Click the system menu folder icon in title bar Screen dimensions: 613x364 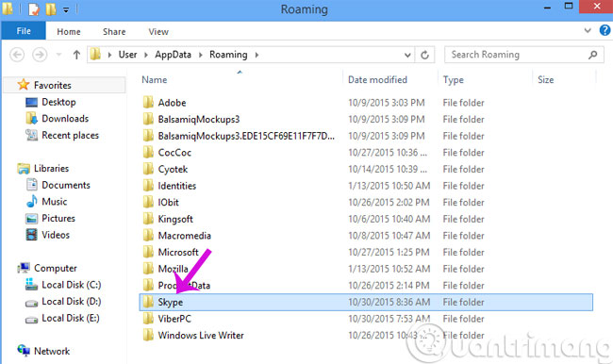(8, 8)
